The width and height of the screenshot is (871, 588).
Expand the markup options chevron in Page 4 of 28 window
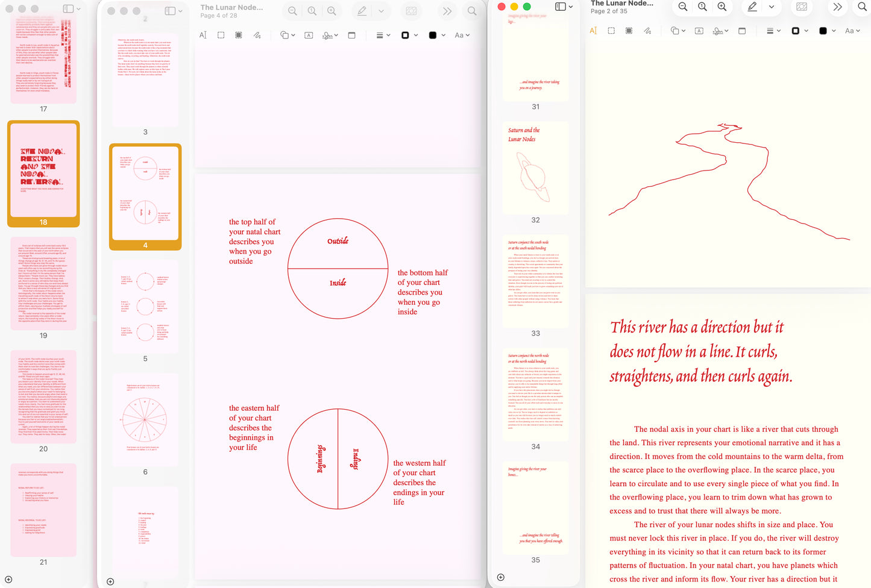point(381,11)
